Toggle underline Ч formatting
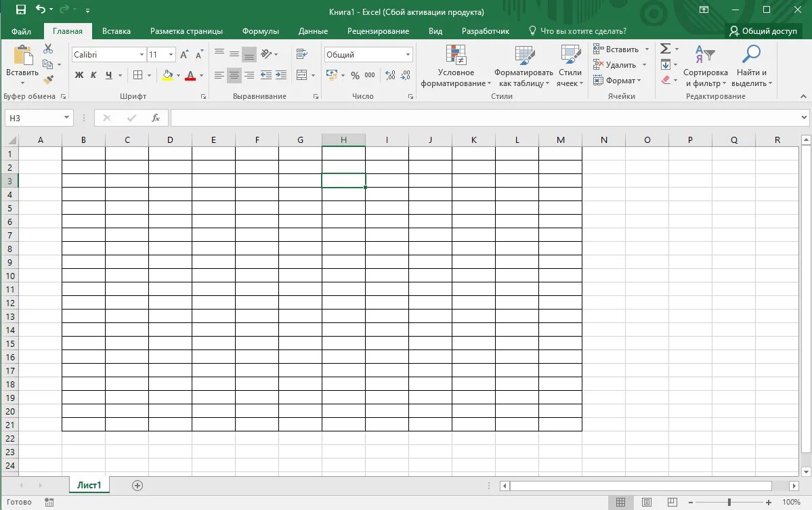This screenshot has height=510, width=812. (109, 75)
